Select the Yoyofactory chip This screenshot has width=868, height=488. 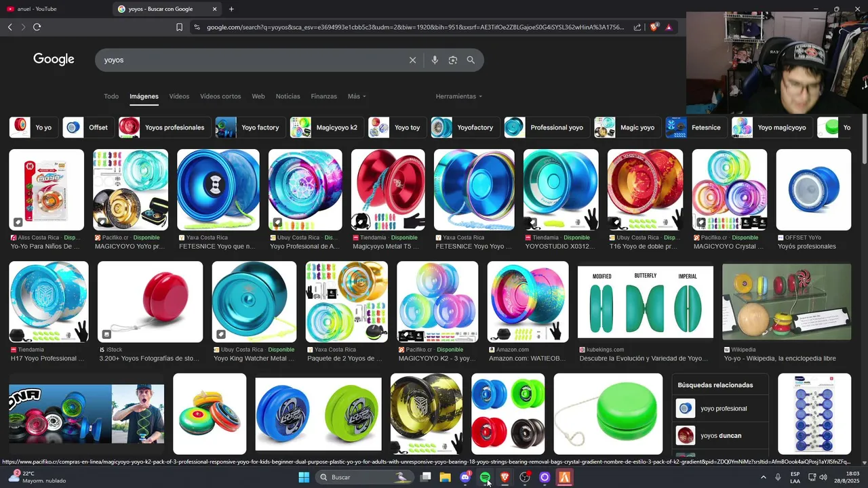(x=465, y=127)
